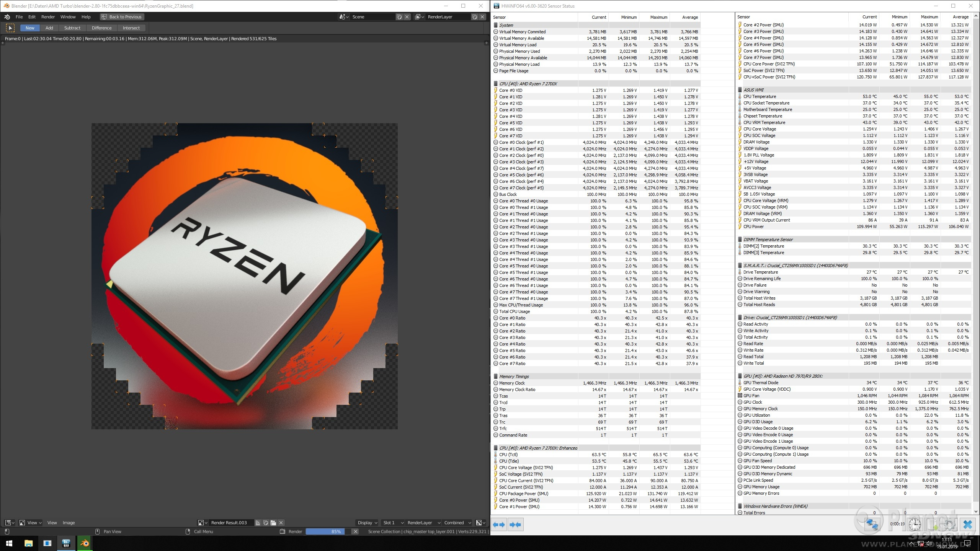The height and width of the screenshot is (551, 980).
Task: Click the ASUS WMI group header
Action: pyautogui.click(x=854, y=90)
